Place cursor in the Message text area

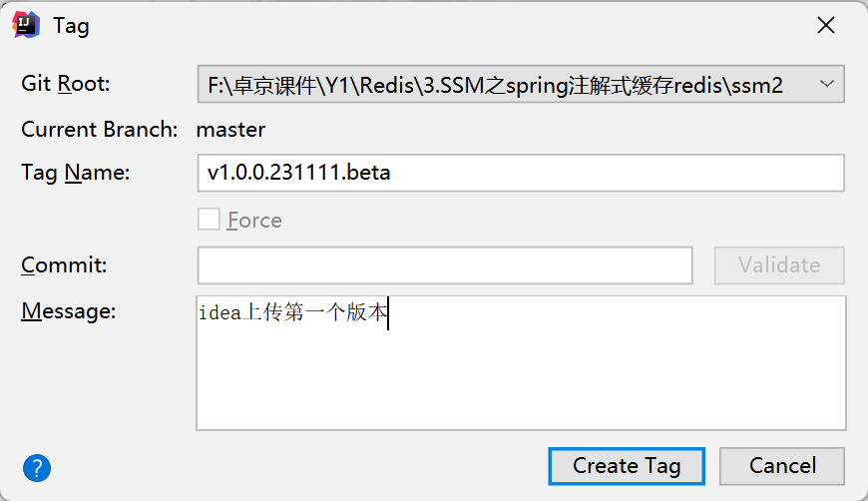pos(521,369)
